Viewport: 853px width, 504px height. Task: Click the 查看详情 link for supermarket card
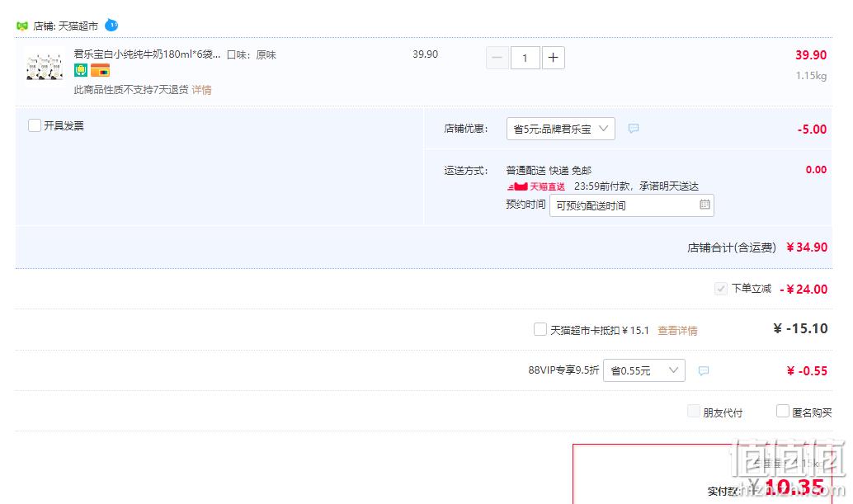click(677, 330)
